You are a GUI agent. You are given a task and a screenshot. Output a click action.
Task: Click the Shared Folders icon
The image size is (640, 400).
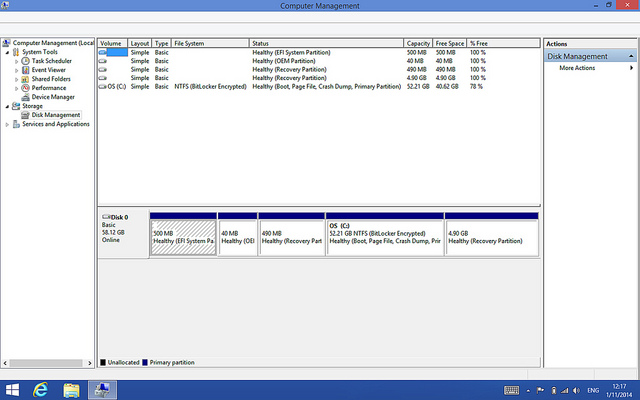click(25, 79)
